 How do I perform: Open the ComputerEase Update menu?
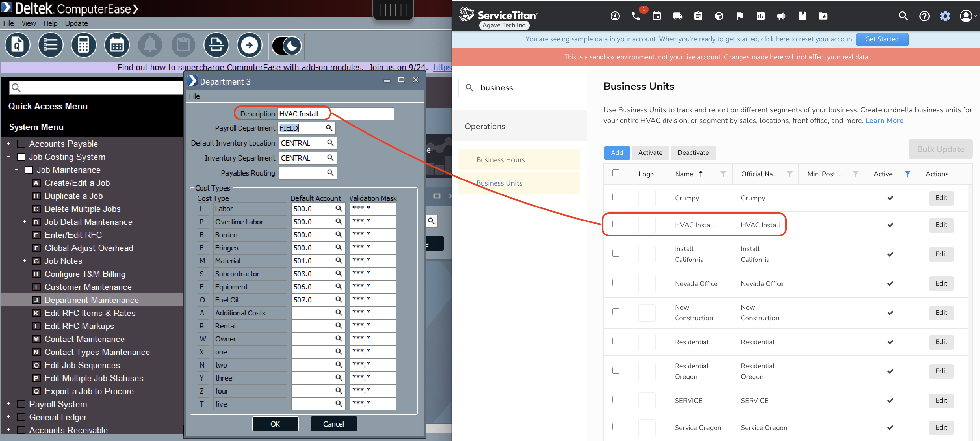(x=76, y=24)
